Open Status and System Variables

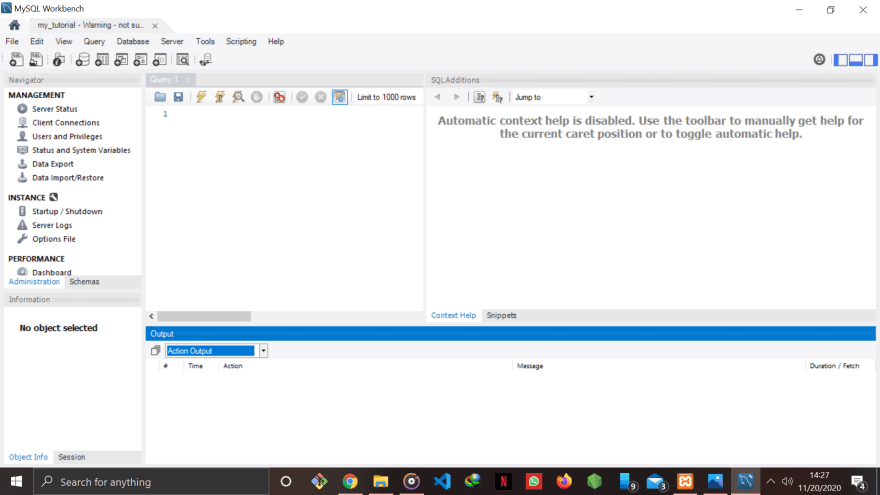[x=81, y=150]
